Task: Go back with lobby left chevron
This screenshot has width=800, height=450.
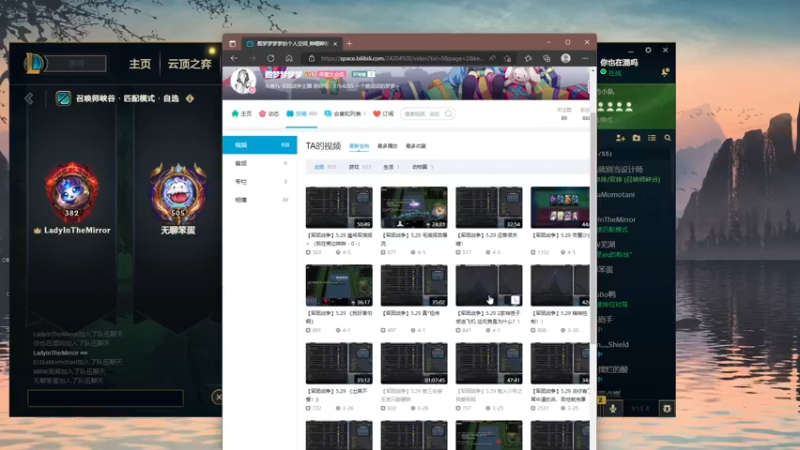Action: point(29,98)
